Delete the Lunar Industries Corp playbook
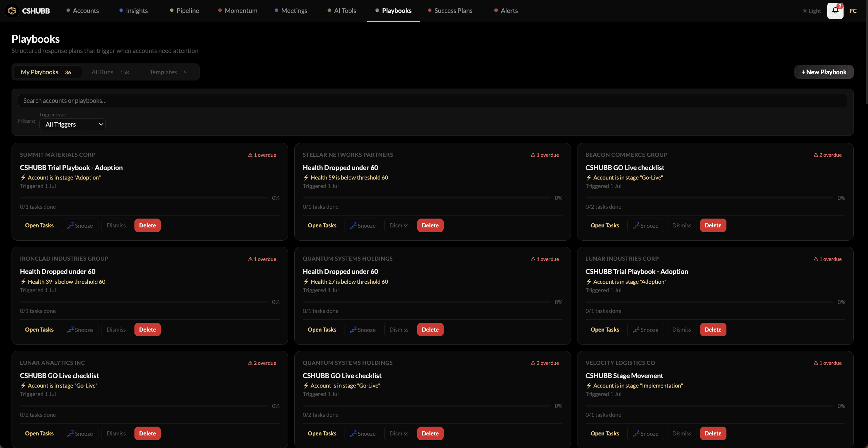The height and width of the screenshot is (448, 868). pyautogui.click(x=713, y=330)
